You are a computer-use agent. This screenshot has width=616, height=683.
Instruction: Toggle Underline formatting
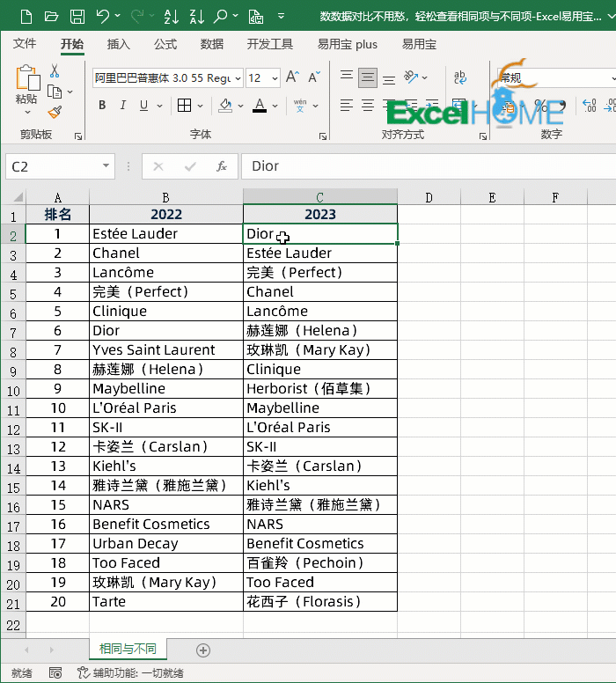[x=143, y=105]
